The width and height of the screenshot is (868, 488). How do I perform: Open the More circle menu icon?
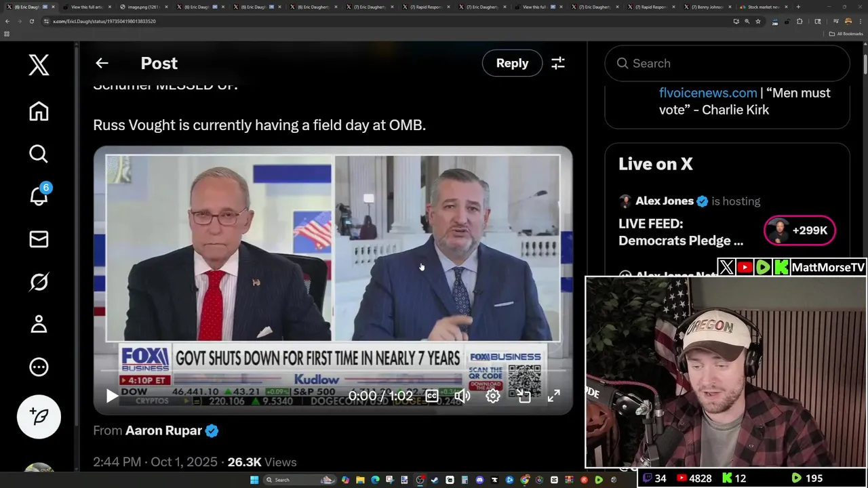click(39, 367)
